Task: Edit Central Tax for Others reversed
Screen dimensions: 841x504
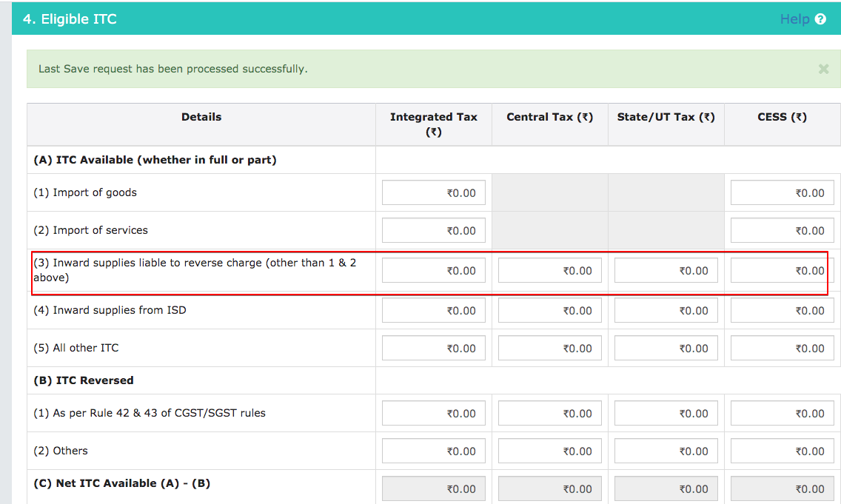Action: (550, 451)
